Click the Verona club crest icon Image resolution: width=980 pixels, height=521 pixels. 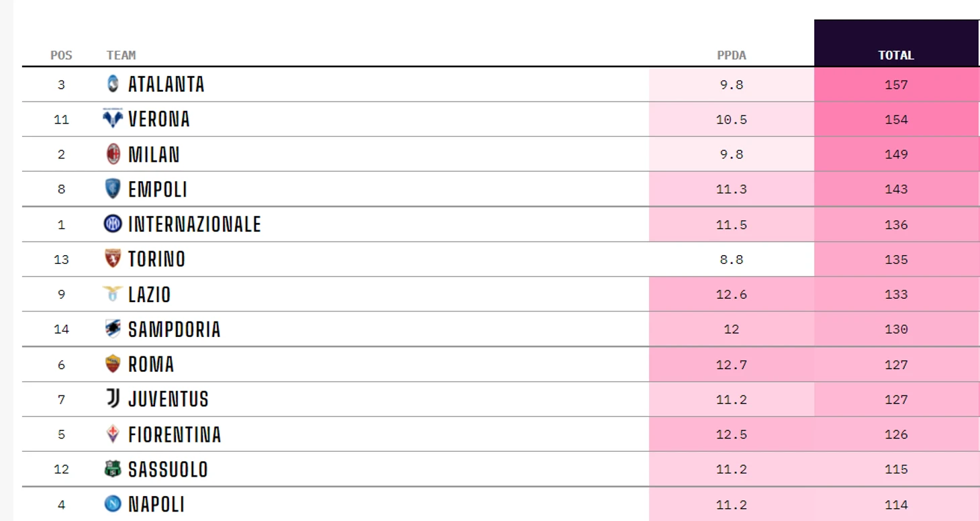pyautogui.click(x=113, y=119)
